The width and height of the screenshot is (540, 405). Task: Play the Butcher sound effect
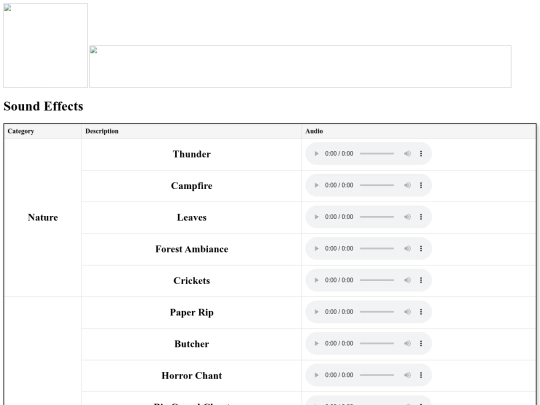pyautogui.click(x=316, y=344)
